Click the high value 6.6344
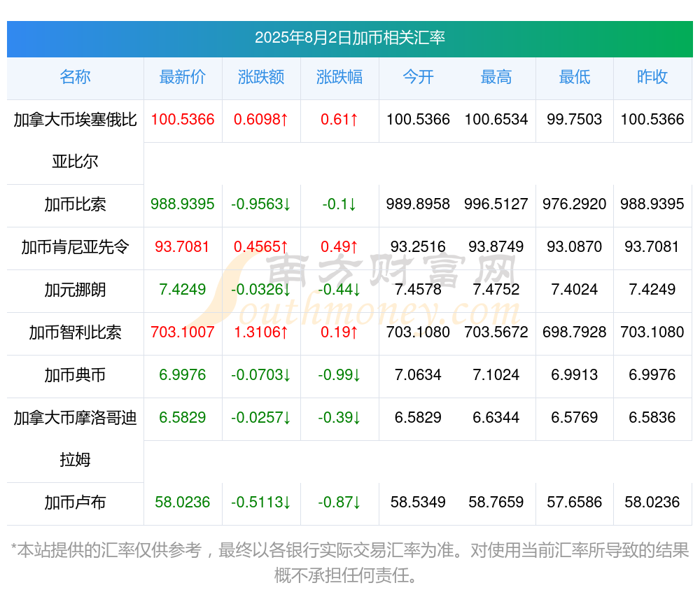700x597 pixels. [x=496, y=418]
